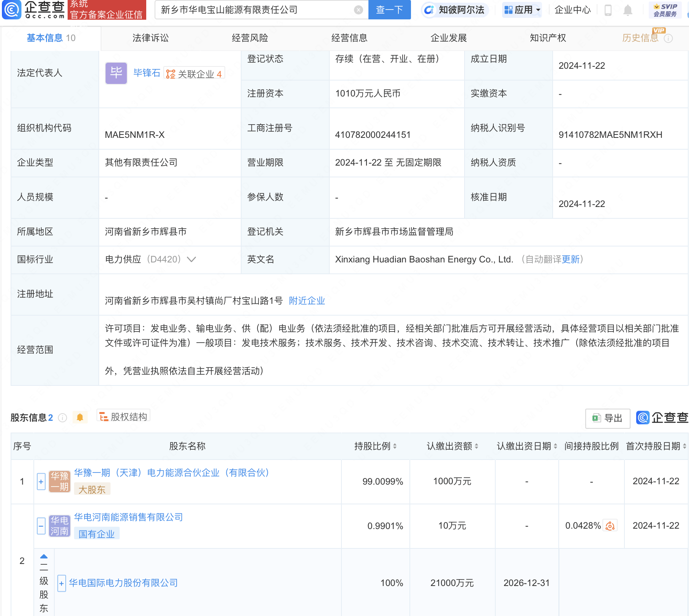Collapse 华电河南能源销售 row with minus
The height and width of the screenshot is (616, 689).
(41, 526)
